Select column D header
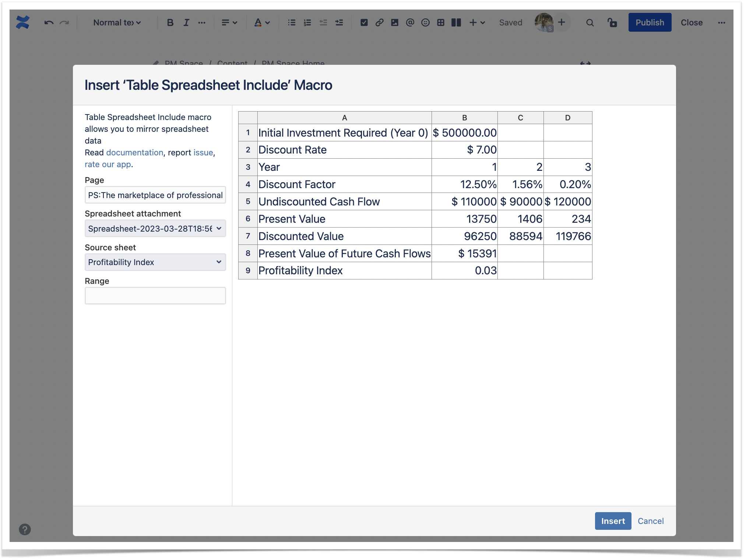 tap(568, 118)
